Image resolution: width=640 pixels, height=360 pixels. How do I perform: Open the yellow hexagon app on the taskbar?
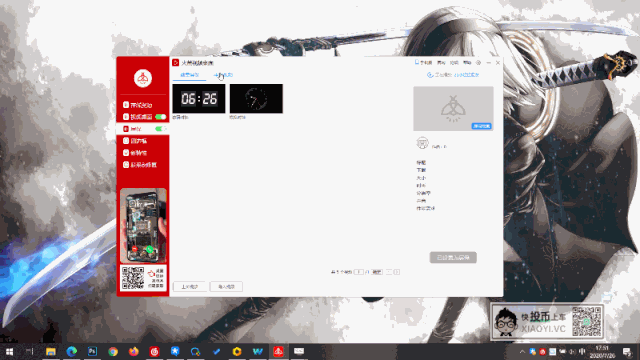(x=237, y=351)
